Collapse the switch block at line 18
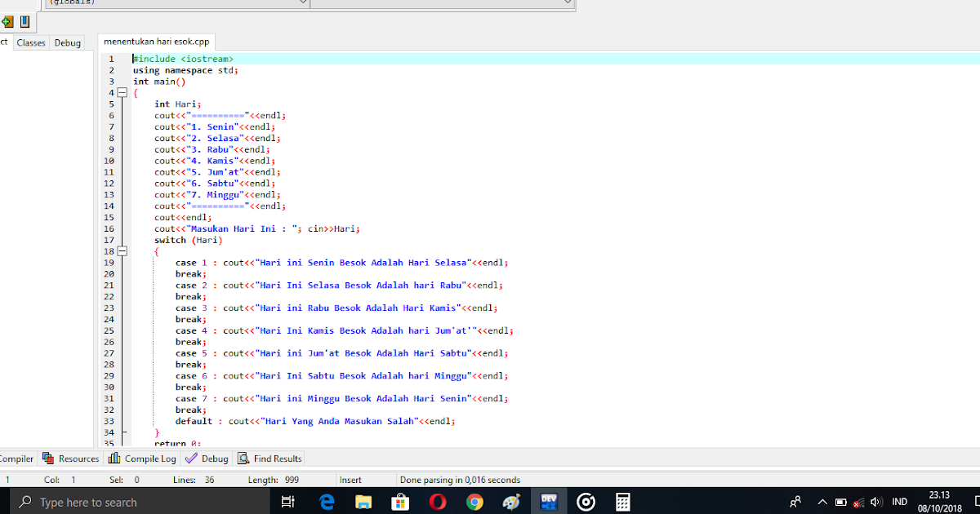Image resolution: width=980 pixels, height=514 pixels. (x=122, y=250)
